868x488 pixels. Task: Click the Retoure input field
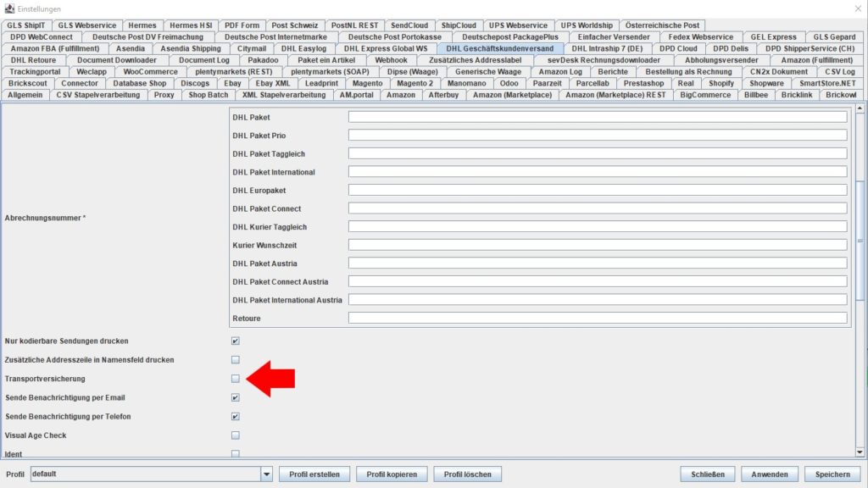click(598, 319)
